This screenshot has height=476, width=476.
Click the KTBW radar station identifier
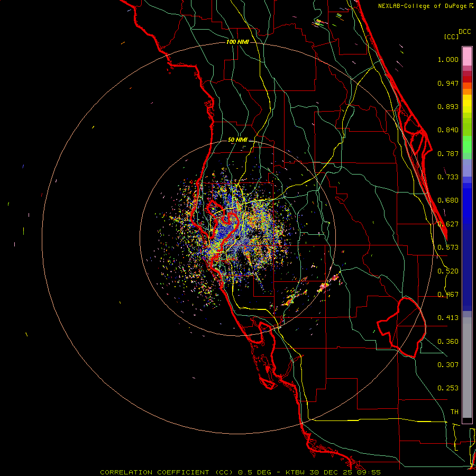click(296, 472)
